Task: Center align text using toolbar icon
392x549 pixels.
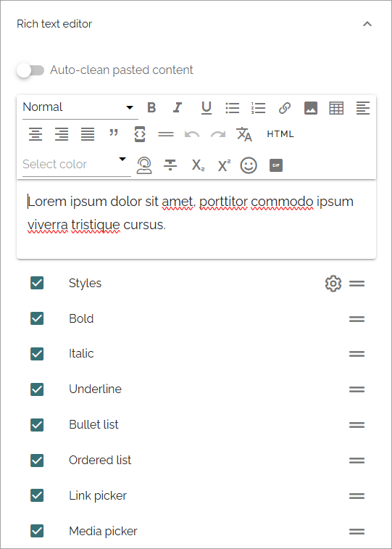Action: pos(36,134)
